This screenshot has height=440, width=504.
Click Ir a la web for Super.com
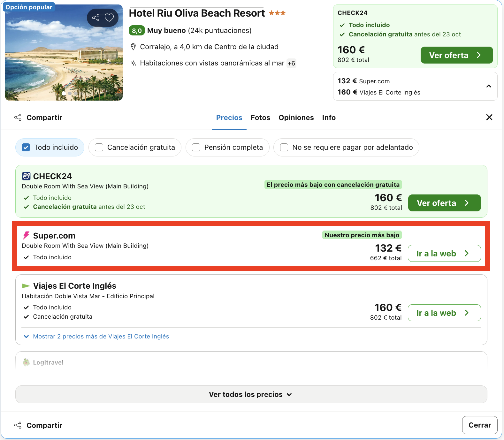tap(444, 254)
